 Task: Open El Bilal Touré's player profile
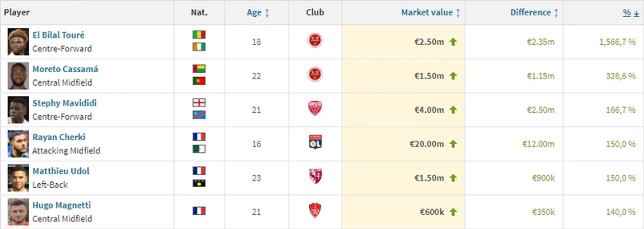coord(58,35)
